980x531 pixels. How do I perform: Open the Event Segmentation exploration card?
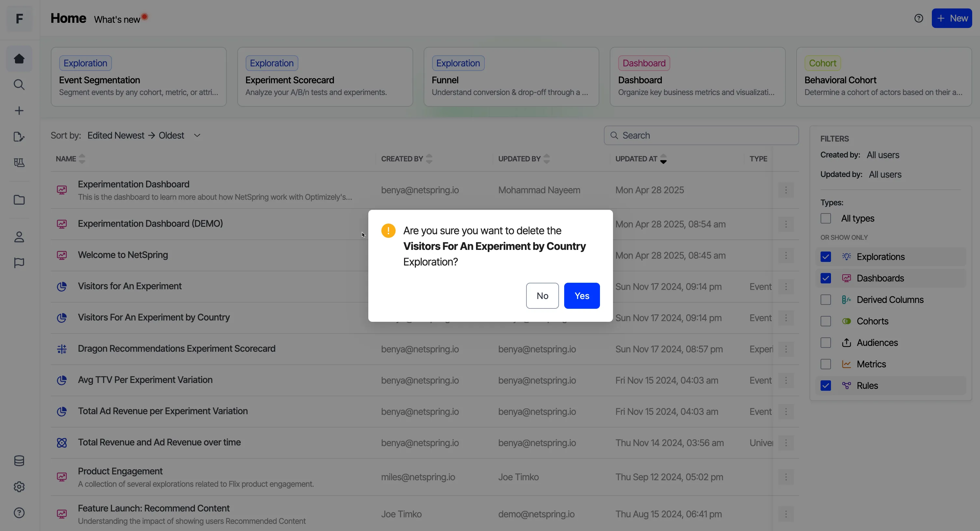(139, 77)
